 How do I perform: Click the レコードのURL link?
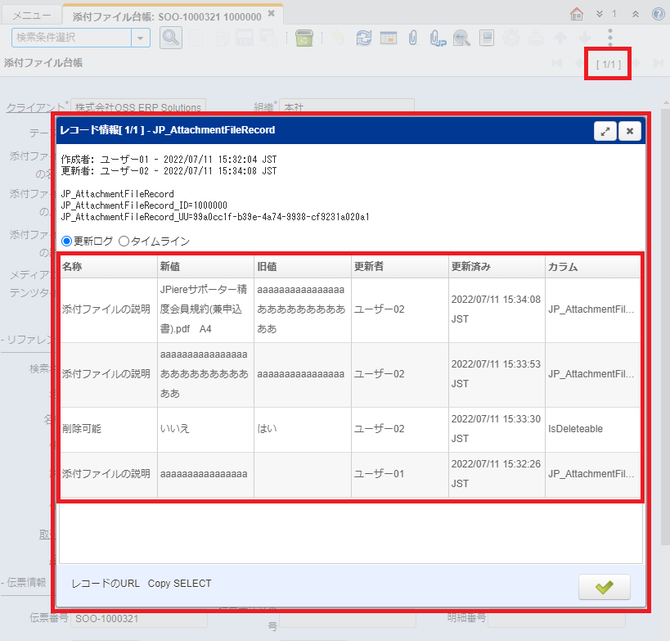click(106, 583)
